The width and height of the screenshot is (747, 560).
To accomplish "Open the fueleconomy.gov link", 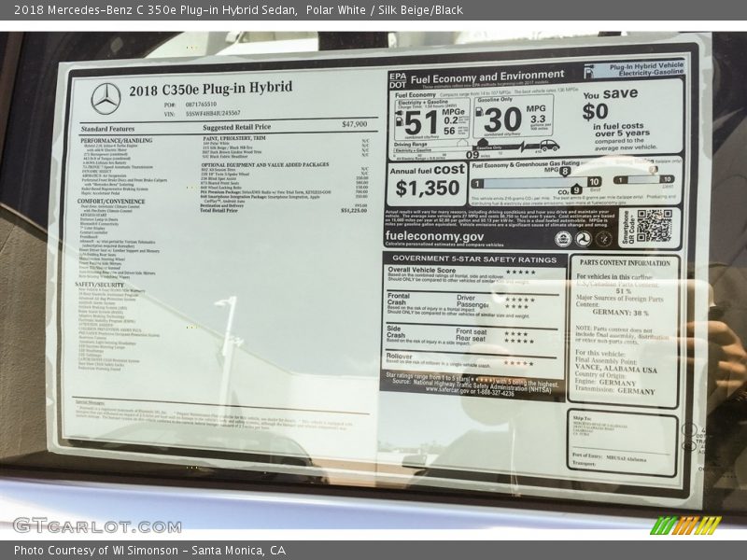I will (x=434, y=236).
